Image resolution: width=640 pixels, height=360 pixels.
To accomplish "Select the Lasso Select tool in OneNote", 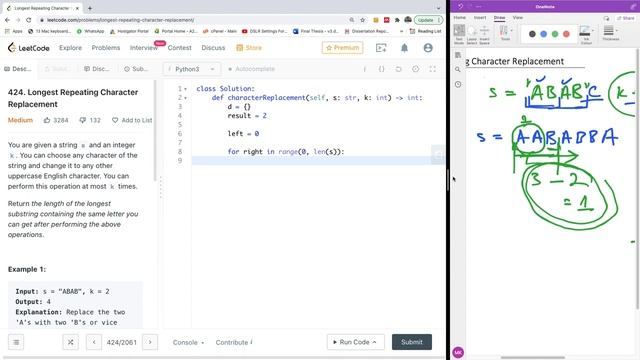I will click(472, 35).
